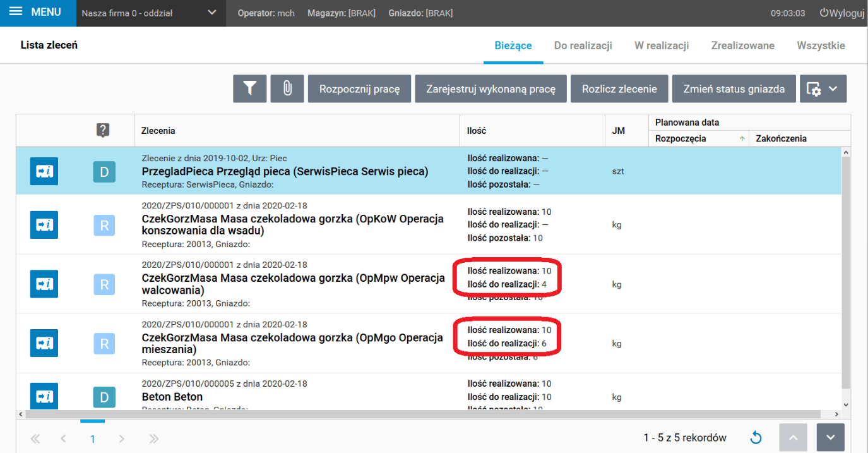Screen dimensions: 868x453
Task: Select CzekGorzMasa OpMgo Operacja mieszania text
Action: (292, 343)
